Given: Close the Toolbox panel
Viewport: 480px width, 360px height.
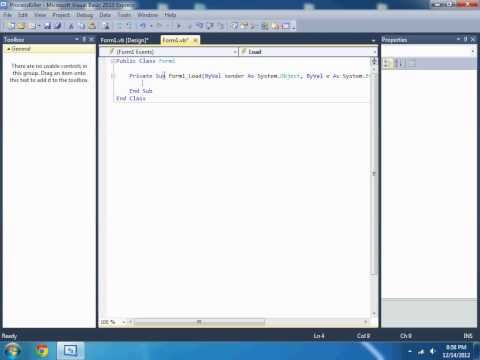Looking at the screenshot, I should [x=91, y=39].
